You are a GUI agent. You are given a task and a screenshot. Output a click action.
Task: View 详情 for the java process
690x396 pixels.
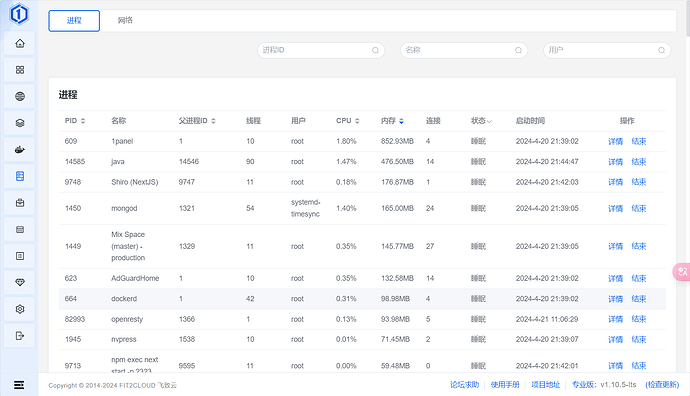[x=615, y=162]
